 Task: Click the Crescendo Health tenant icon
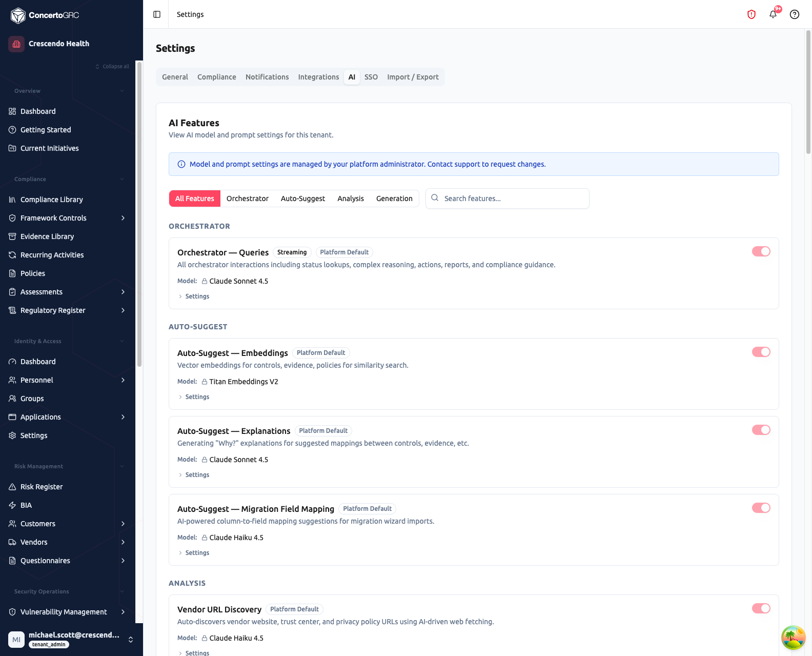(x=16, y=44)
